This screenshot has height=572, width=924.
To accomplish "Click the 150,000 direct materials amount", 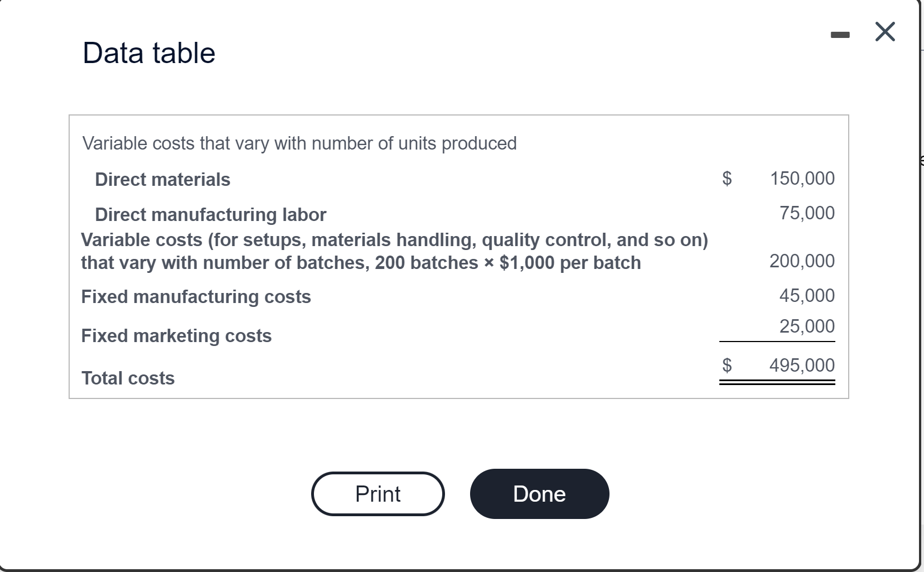I will [802, 179].
